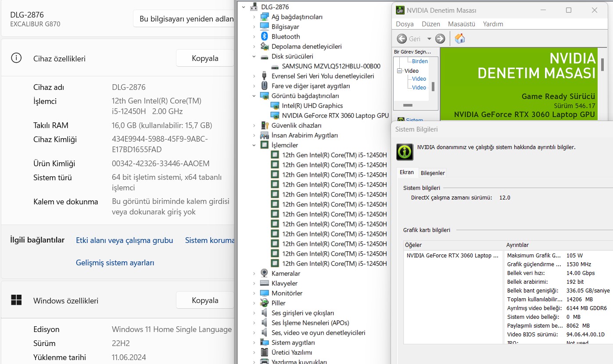Click the Yükleme tarihi value 11.06.2024
This screenshot has width=613, height=364.
(129, 357)
